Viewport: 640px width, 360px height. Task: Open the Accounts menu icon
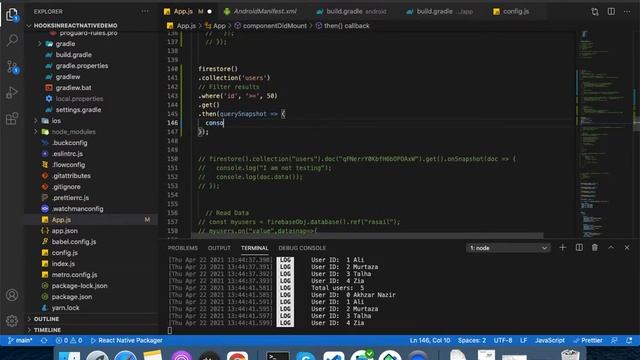[x=12, y=295]
